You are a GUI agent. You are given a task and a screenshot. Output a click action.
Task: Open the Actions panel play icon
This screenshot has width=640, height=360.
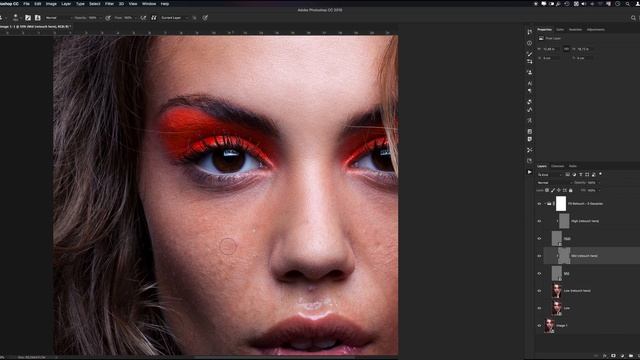point(529,172)
